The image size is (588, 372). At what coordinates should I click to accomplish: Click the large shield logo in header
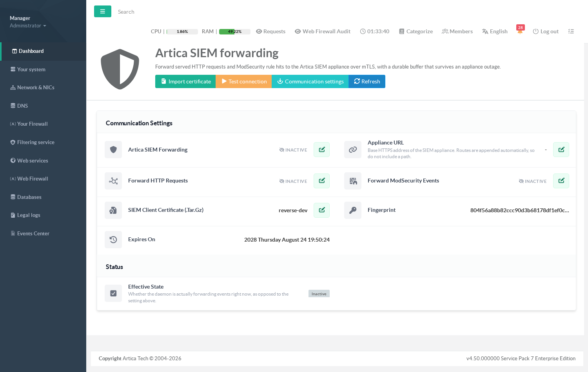pyautogui.click(x=120, y=69)
